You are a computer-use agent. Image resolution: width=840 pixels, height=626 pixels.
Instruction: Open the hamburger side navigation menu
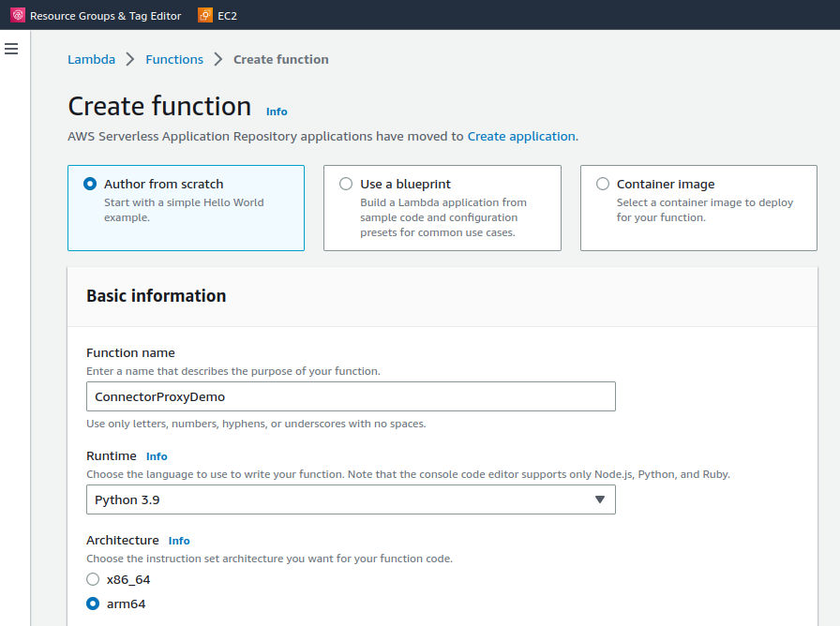[x=11, y=49]
